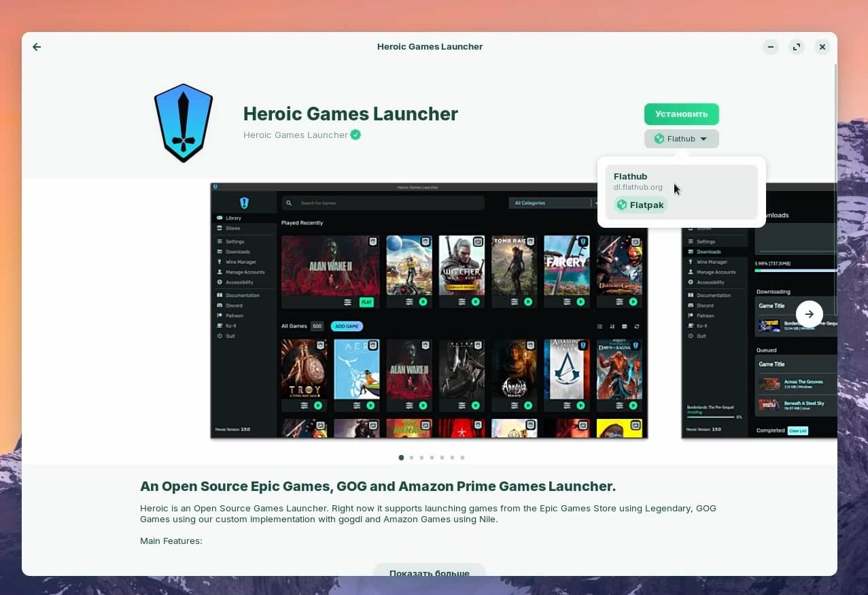Image resolution: width=868 pixels, height=595 pixels.
Task: Click the large Heroic Games Launcher heading
Action: (351, 114)
